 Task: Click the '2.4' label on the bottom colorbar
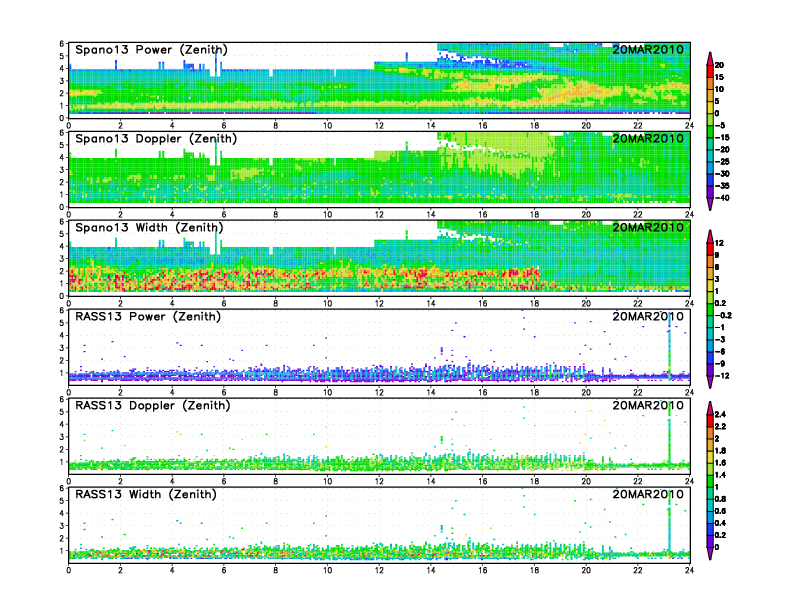[x=720, y=415]
